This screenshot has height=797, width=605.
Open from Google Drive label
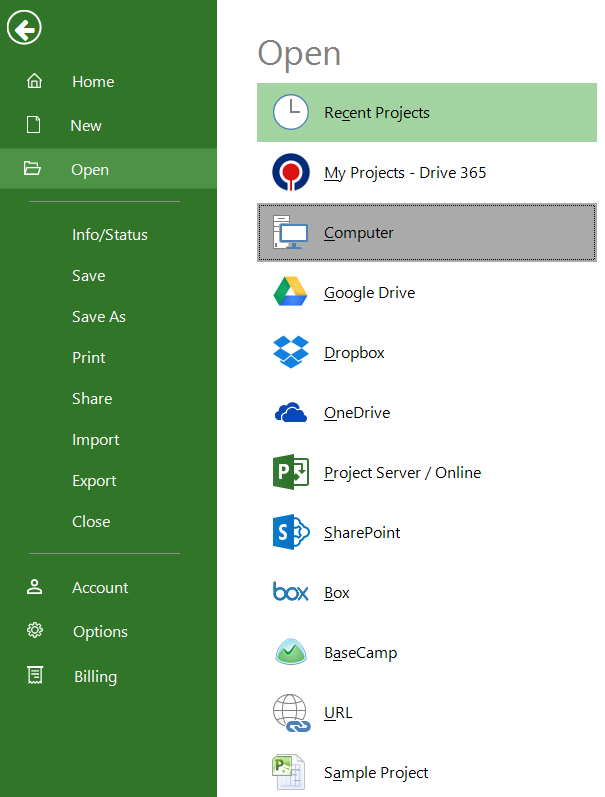(370, 293)
